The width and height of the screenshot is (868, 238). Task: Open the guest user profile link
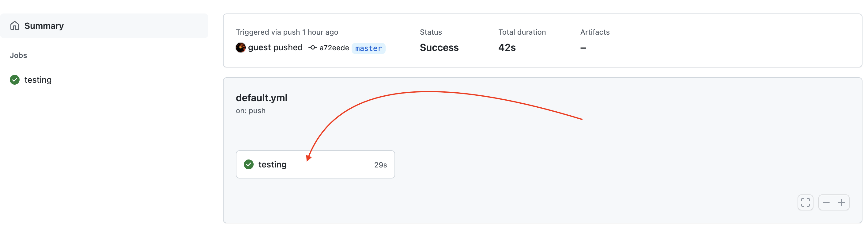click(x=259, y=48)
